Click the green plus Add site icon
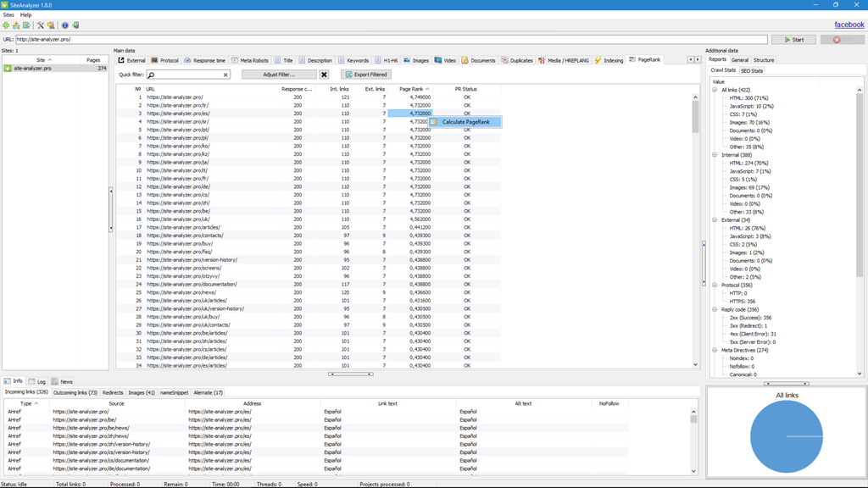This screenshot has width=868, height=488. [6, 25]
